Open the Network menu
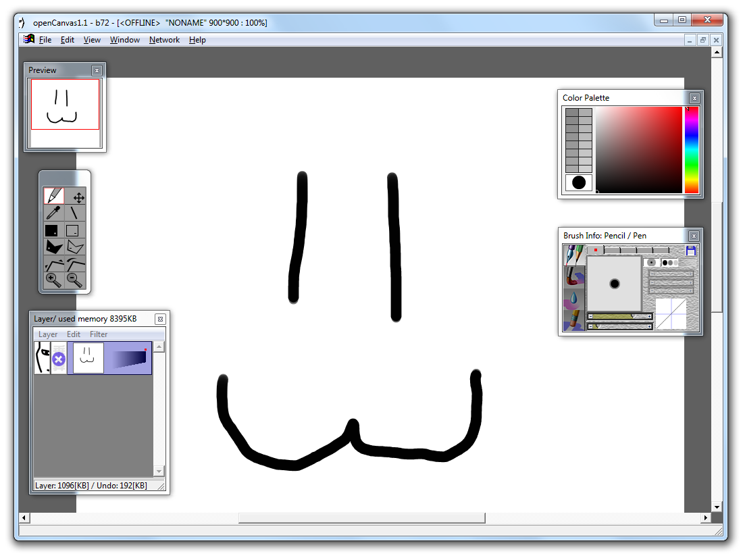This screenshot has width=743, height=560. tap(164, 40)
